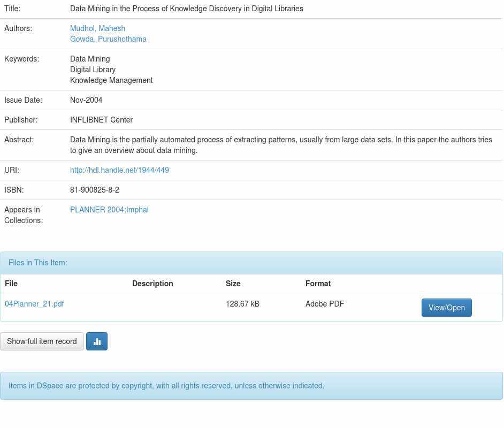The width and height of the screenshot is (504, 428).
Task: Click the File column header
Action: click(11, 284)
